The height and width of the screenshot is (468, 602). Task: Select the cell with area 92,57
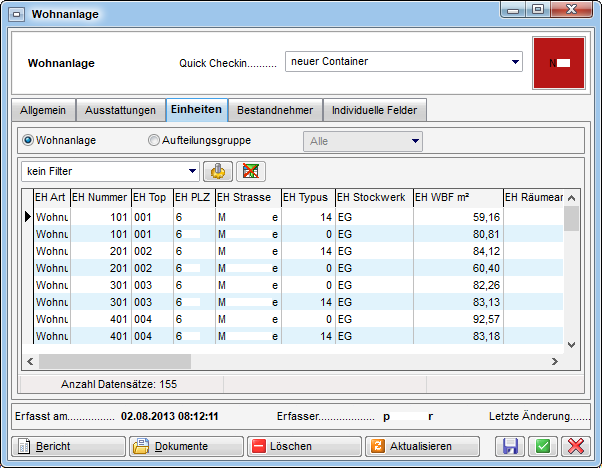coord(458,319)
